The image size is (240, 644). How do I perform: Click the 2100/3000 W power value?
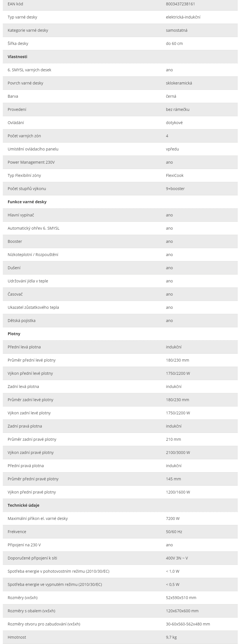178,453
